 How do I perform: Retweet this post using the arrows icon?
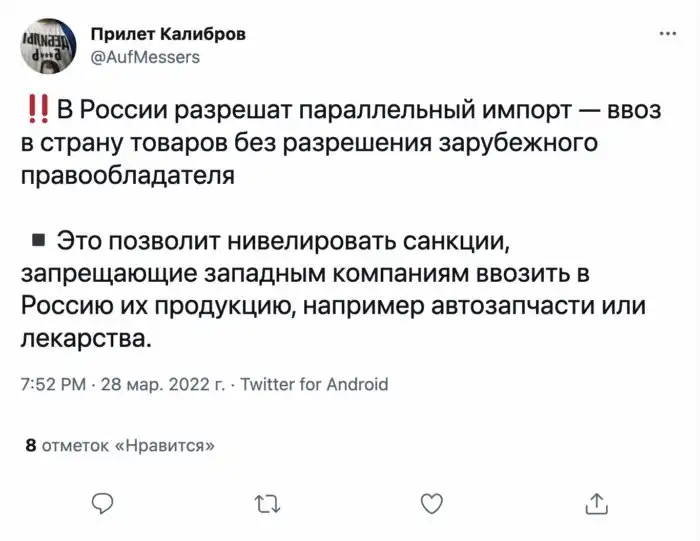266,503
